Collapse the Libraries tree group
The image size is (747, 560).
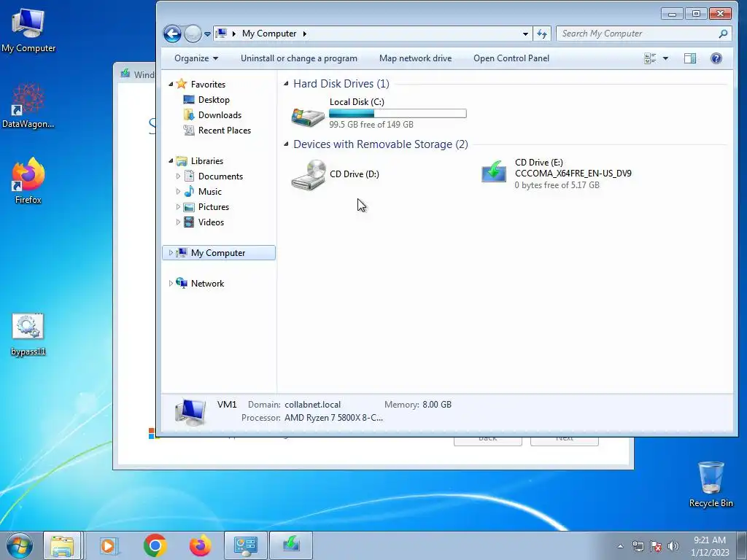click(171, 161)
